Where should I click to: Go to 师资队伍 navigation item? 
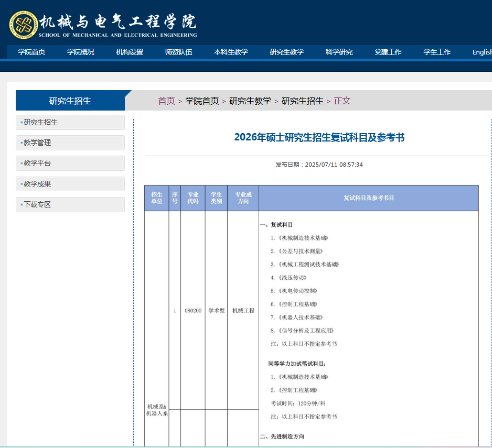178,52
